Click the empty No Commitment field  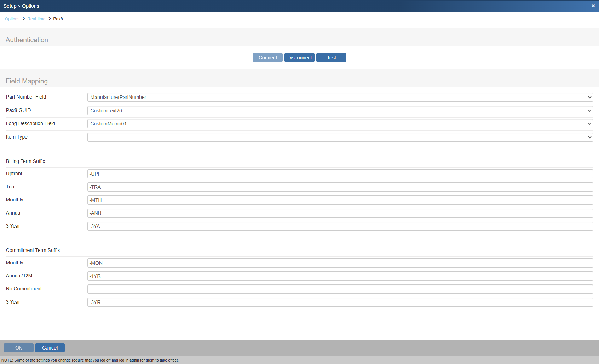coord(340,289)
